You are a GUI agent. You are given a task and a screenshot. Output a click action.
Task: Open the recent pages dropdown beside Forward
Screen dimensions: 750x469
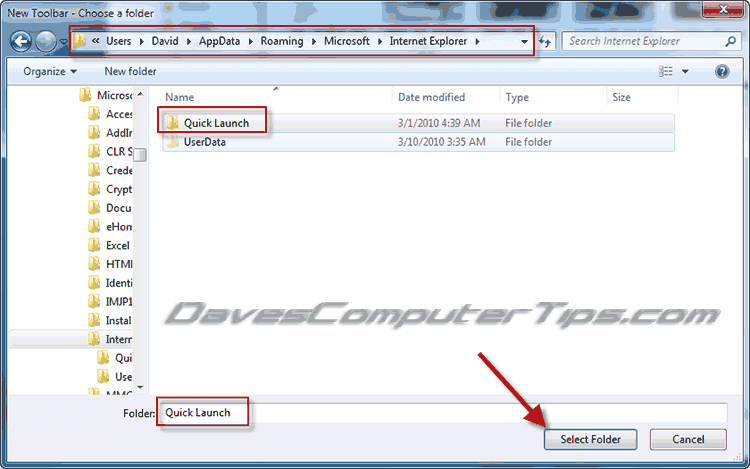pos(63,42)
